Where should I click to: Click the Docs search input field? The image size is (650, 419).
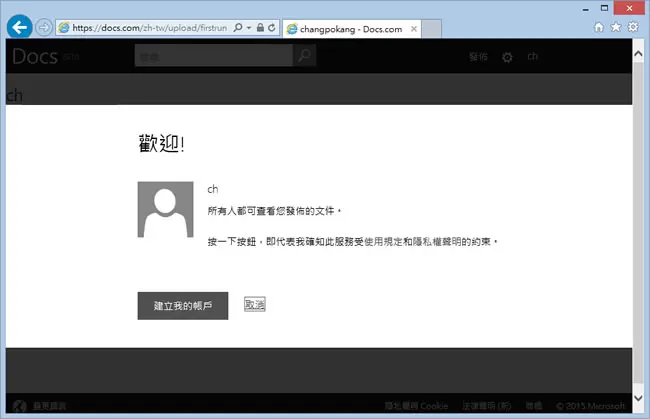coord(213,56)
